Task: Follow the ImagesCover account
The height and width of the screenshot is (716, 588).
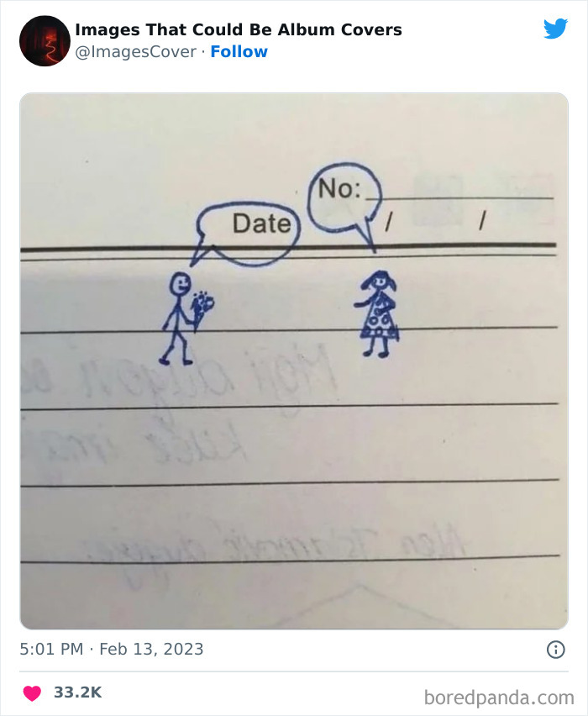Action: click(x=239, y=51)
